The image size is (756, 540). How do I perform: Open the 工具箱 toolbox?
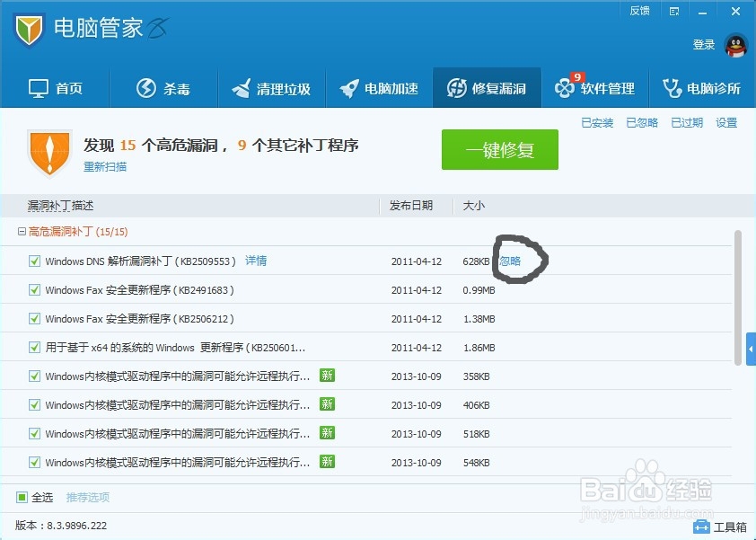[719, 527]
